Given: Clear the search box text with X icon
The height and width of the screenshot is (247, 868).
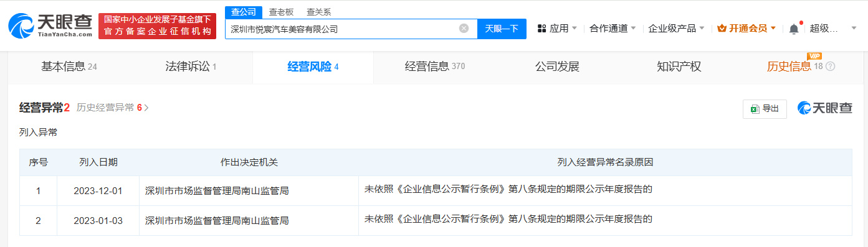Looking at the screenshot, I should pos(464,28).
